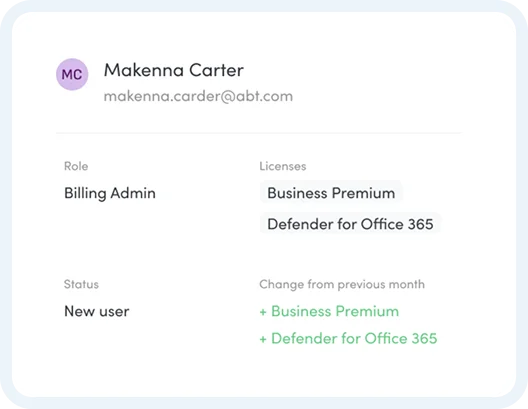Viewport: 528px width, 409px height.
Task: Click the green + Defender for Office 365 change
Action: tap(348, 338)
